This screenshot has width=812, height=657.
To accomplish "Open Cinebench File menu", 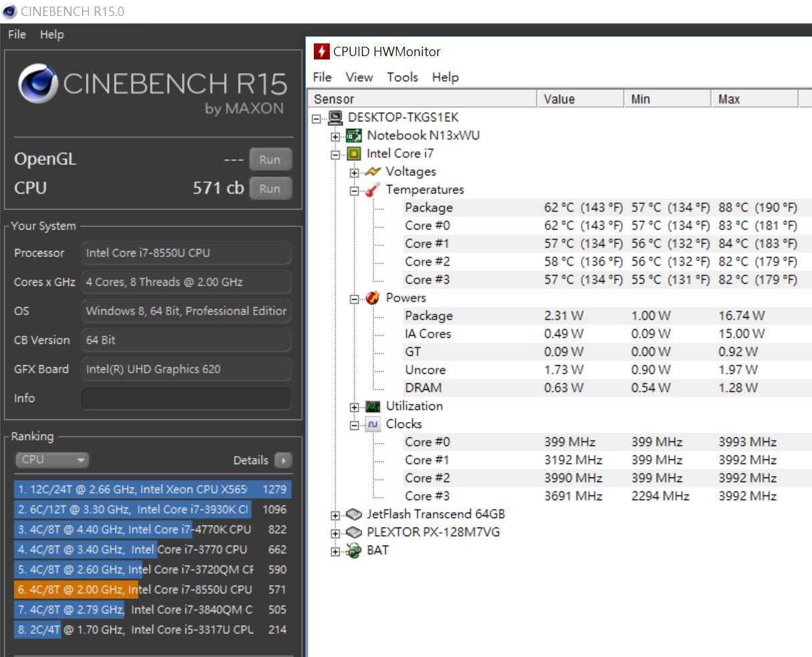I will tap(17, 34).
